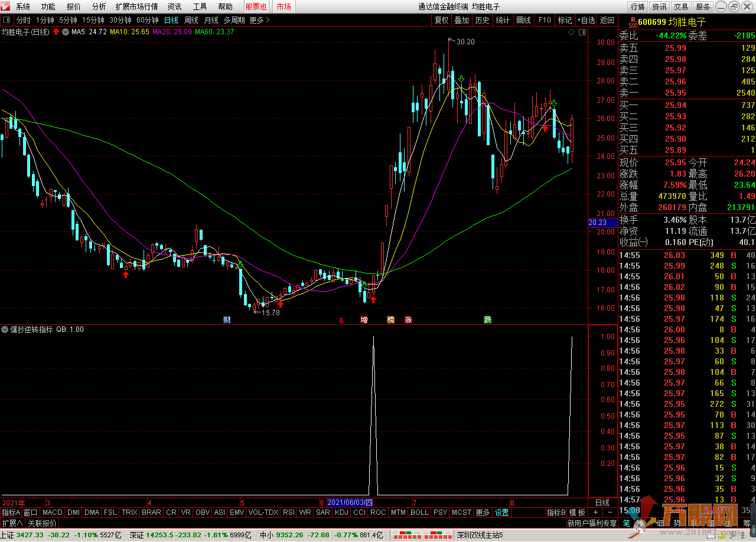Switch to the 市场 tab
756x542 pixels.
click(x=283, y=7)
